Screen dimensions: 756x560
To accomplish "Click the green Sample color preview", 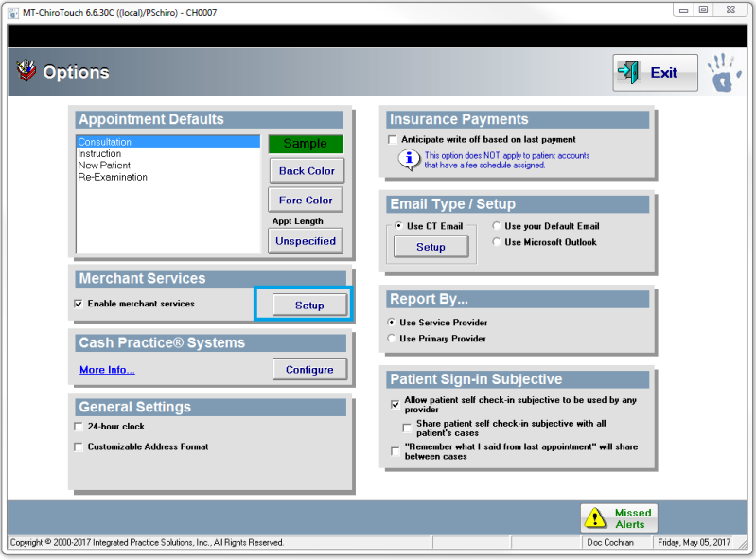I will coord(305,144).
